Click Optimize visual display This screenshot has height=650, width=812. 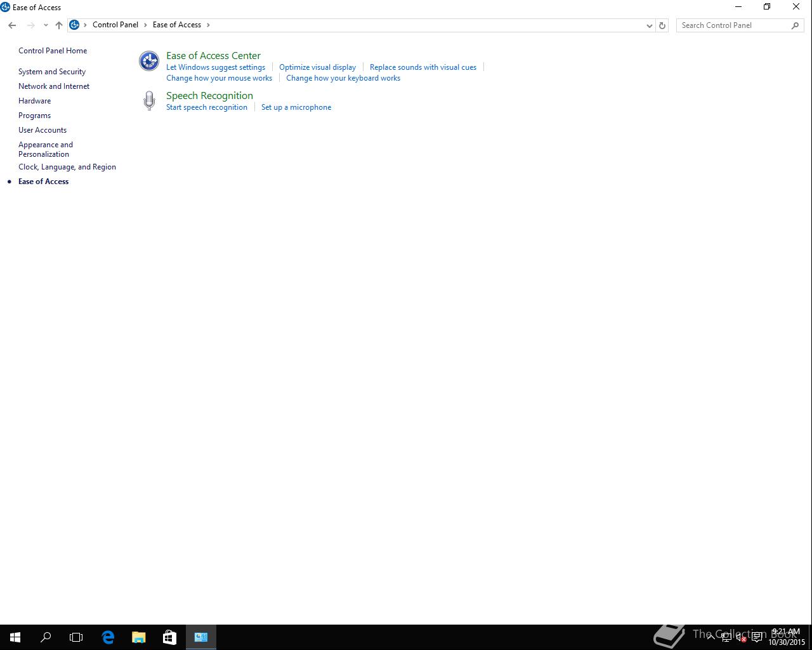point(317,67)
